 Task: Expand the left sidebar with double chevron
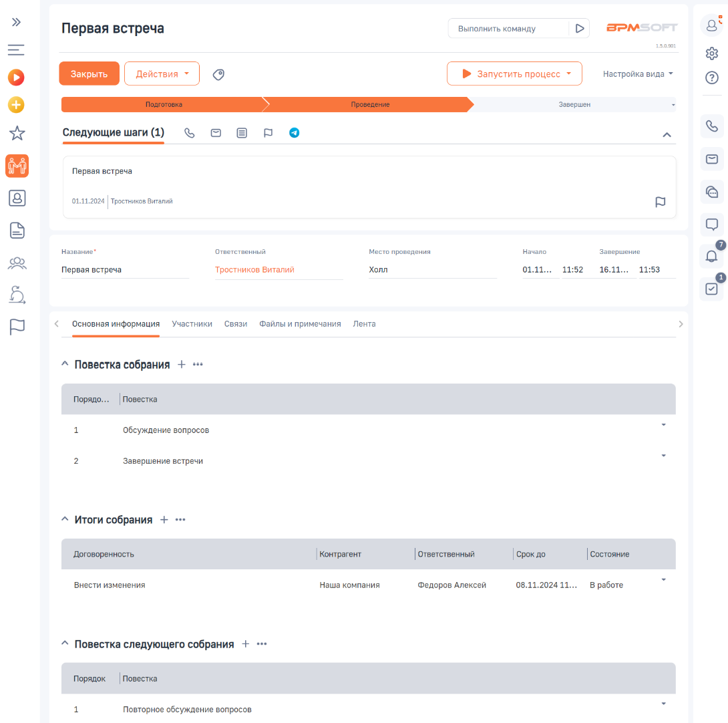tap(16, 22)
